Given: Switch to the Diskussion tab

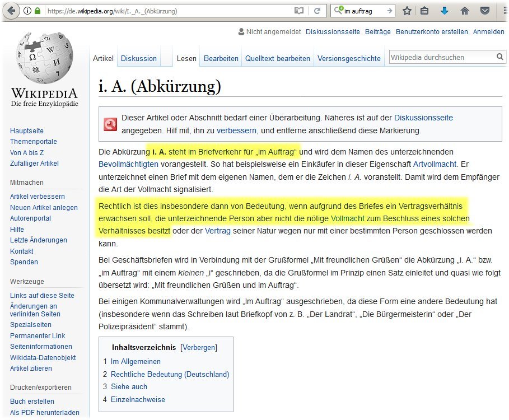Looking at the screenshot, I should [139, 58].
